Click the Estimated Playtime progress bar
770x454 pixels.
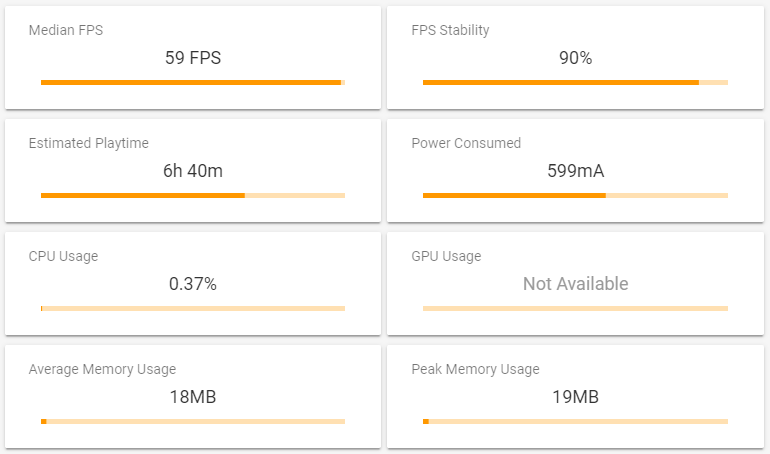(193, 195)
